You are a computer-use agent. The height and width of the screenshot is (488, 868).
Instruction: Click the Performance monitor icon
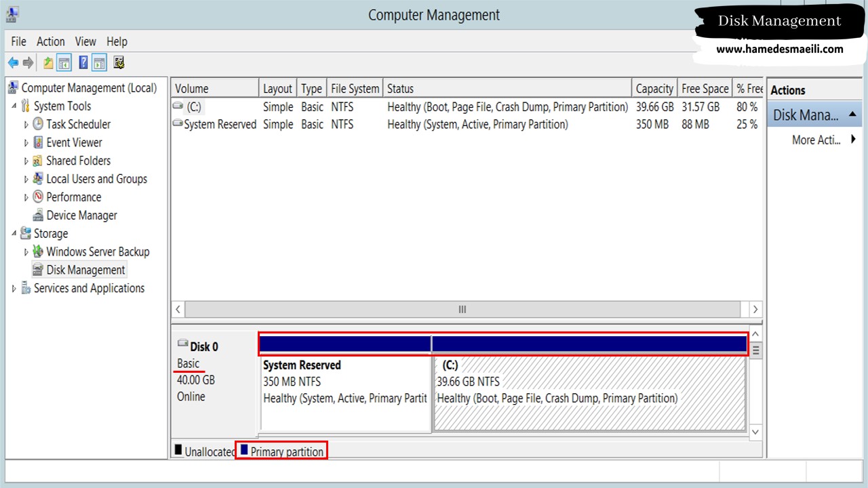pyautogui.click(x=38, y=197)
